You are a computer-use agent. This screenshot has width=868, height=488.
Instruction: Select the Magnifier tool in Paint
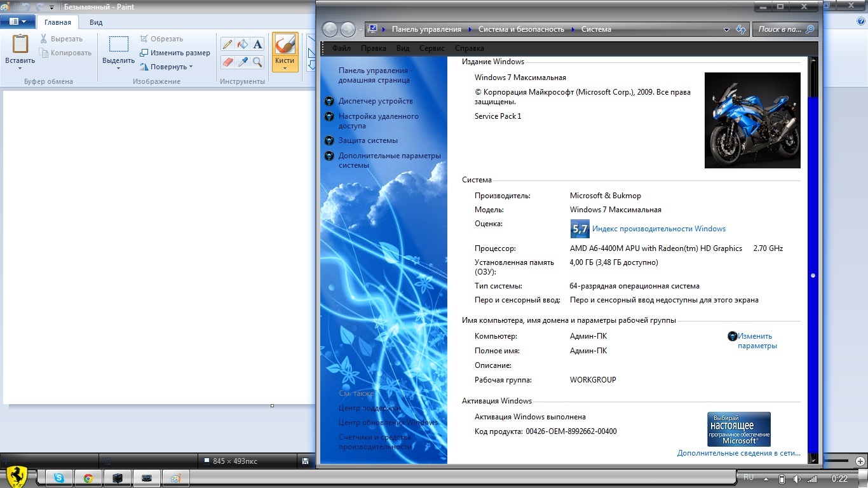pos(257,62)
